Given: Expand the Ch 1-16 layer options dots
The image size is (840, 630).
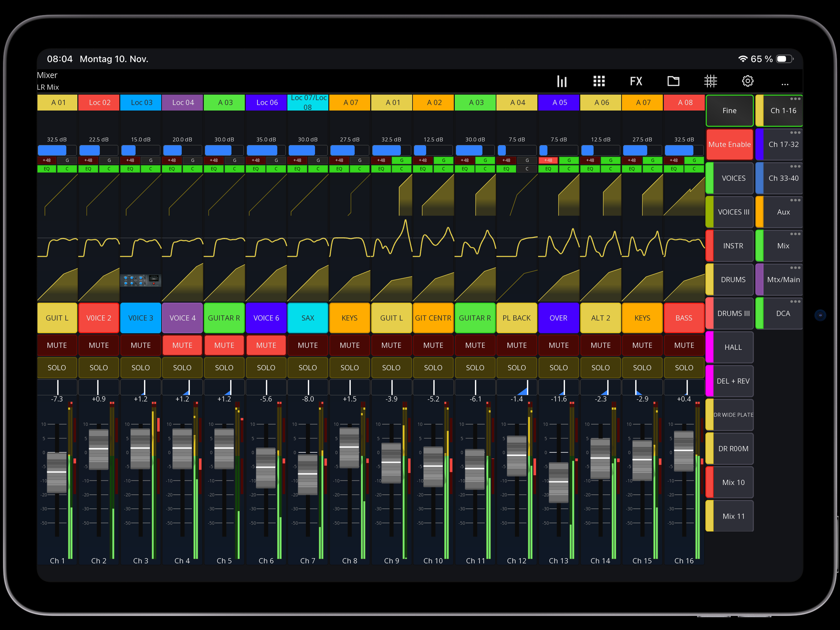Looking at the screenshot, I should pos(795,99).
